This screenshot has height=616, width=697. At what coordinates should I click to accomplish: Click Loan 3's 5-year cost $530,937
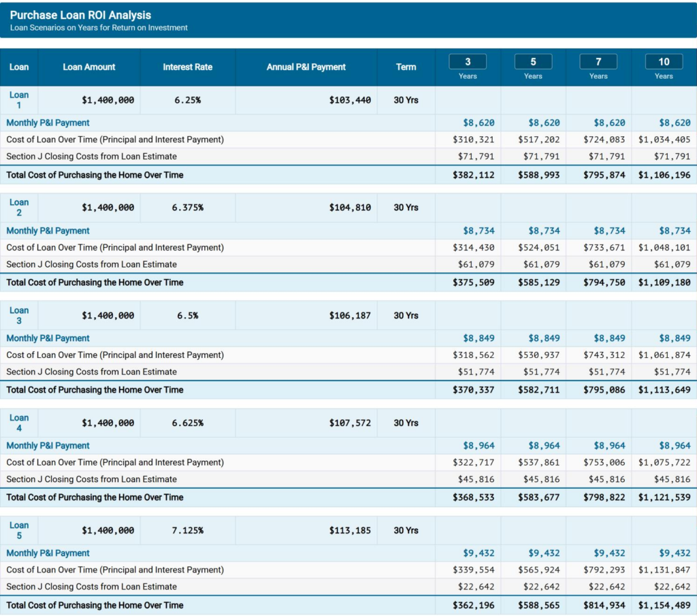click(x=539, y=355)
